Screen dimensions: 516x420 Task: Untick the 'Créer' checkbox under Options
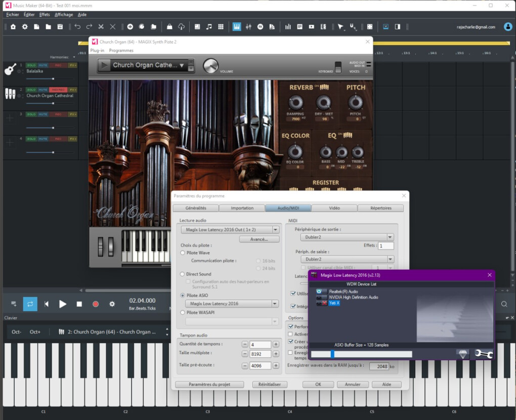pos(290,342)
